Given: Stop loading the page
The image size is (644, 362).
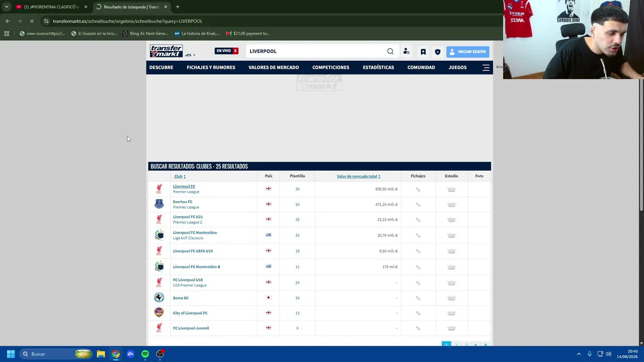Looking at the screenshot, I should (x=32, y=21).
